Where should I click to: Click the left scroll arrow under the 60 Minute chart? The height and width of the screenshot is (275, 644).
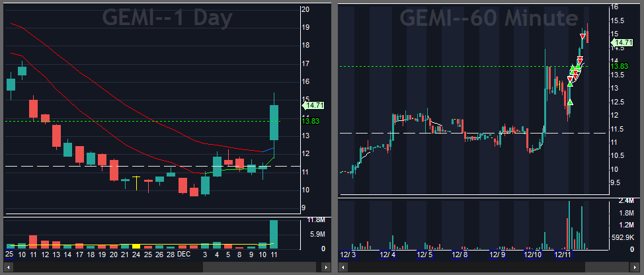point(344,267)
